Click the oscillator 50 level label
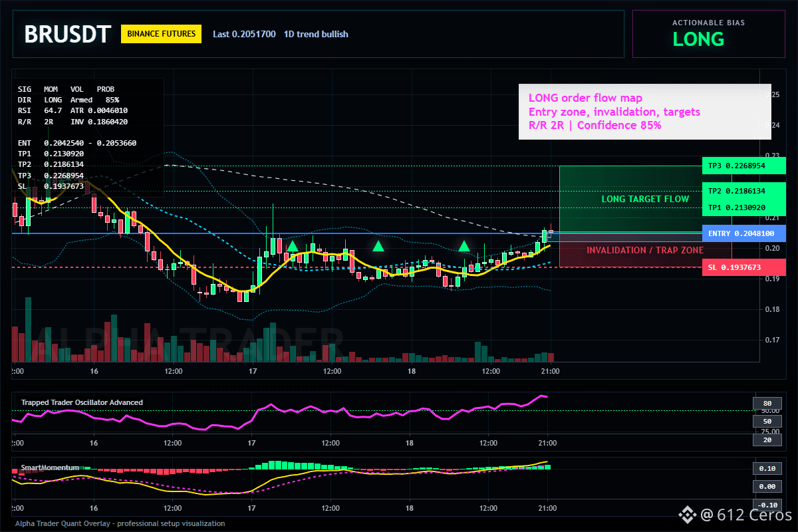 767,421
